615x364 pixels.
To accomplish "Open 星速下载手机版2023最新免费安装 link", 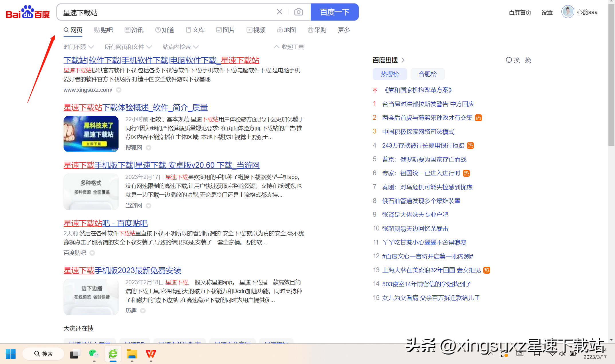I will point(123,270).
